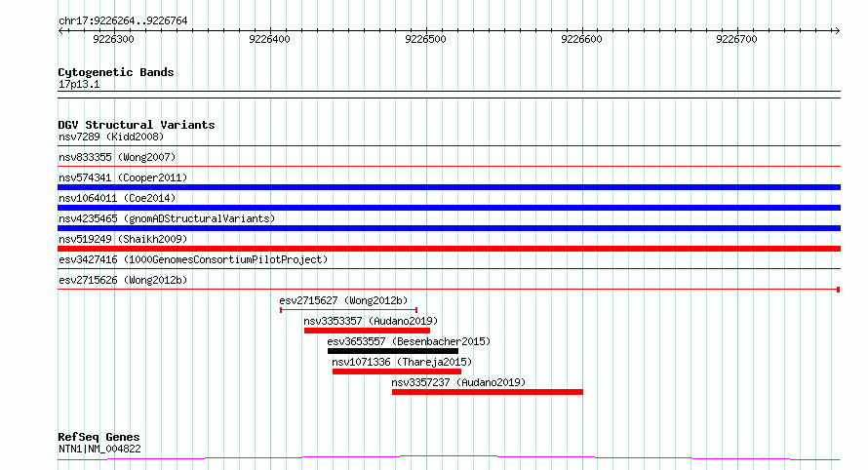Click the 17p13.1 band label
Image resolution: width=868 pixels, height=470 pixels.
(79, 84)
